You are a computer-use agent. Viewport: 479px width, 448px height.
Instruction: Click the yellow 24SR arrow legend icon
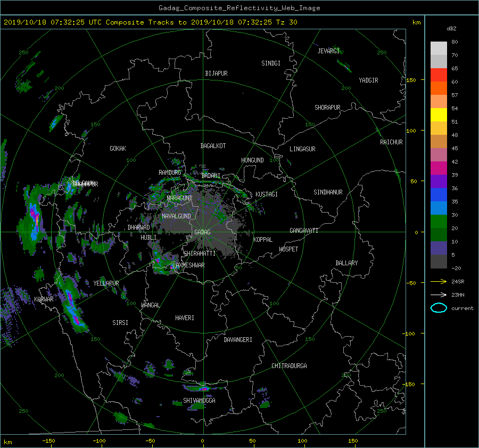point(439,282)
